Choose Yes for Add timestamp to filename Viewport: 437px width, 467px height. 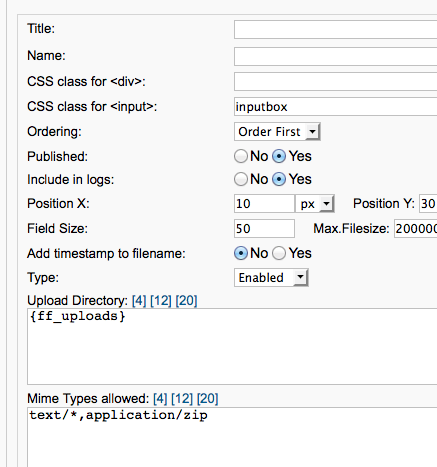(279, 253)
